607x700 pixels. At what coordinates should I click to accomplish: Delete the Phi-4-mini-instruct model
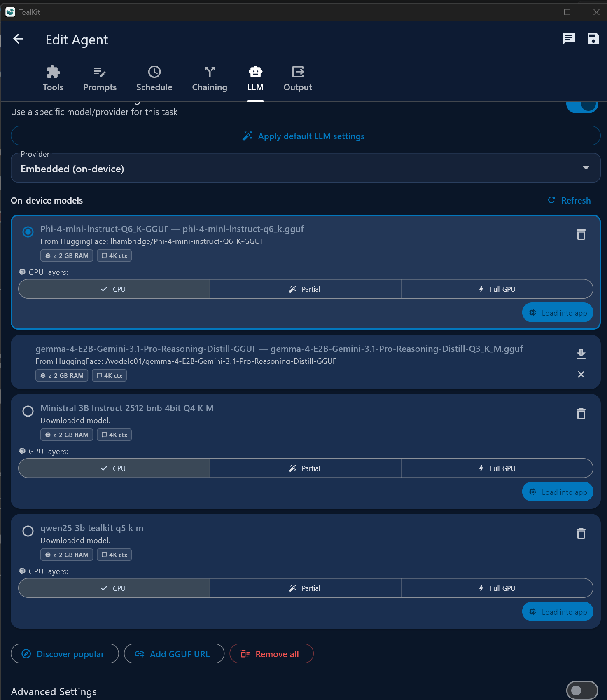coord(581,234)
